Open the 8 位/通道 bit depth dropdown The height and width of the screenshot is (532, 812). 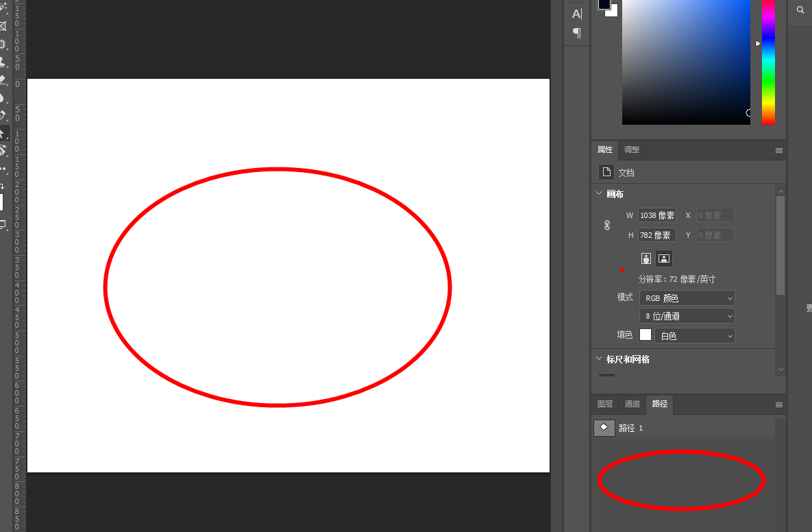[x=687, y=316]
